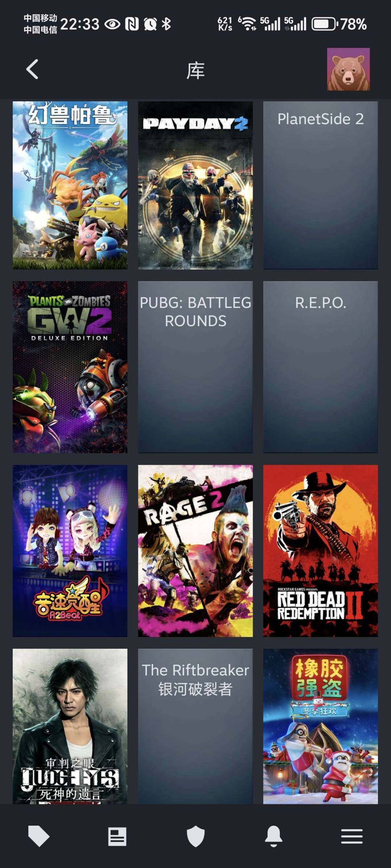Open the PAYDAY 2 game cover

195,185
